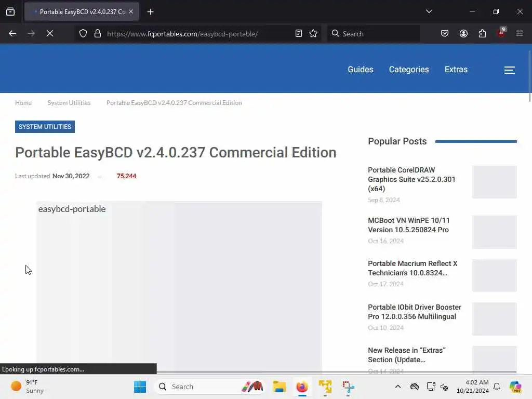The height and width of the screenshot is (399, 532).
Task: Open MCBoot VN WinPE 10/11 post
Action: click(408, 225)
